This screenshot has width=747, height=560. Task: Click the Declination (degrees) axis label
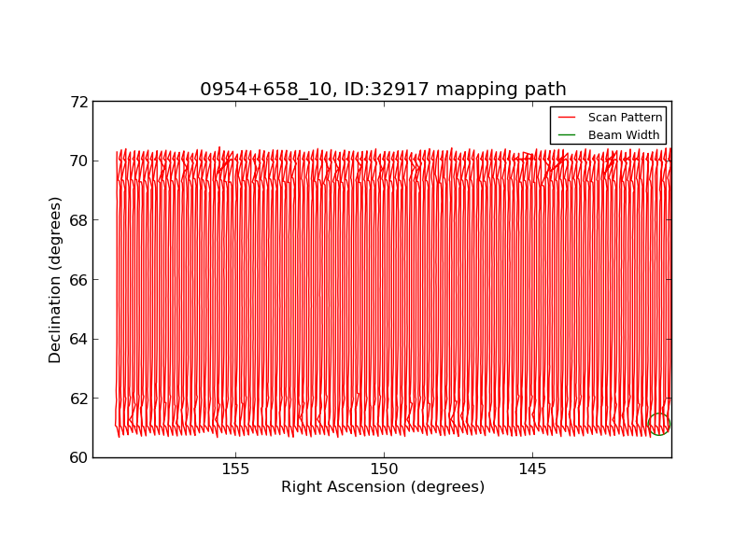[x=56, y=280]
